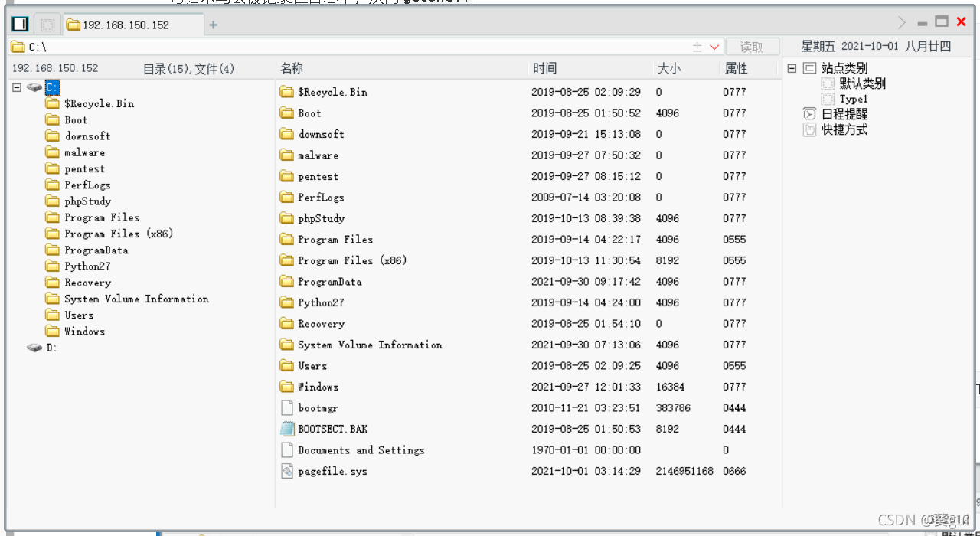Select Windows folder in left tree

tap(84, 331)
